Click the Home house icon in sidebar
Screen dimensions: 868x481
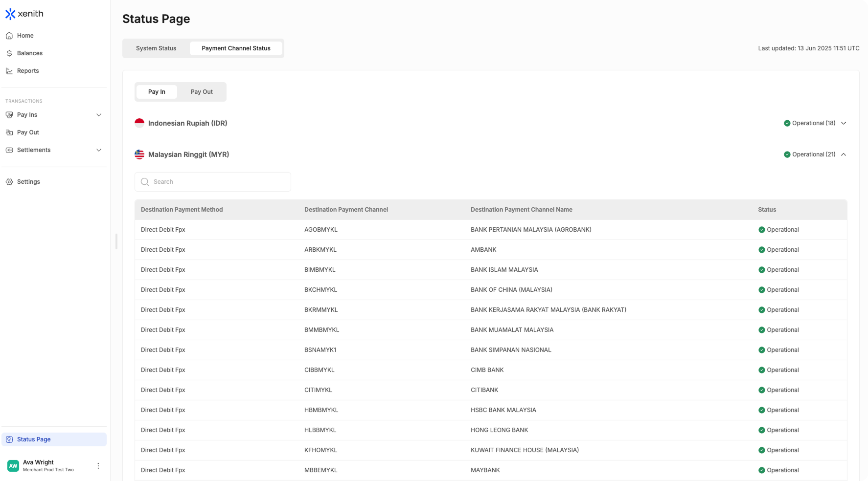coord(9,36)
